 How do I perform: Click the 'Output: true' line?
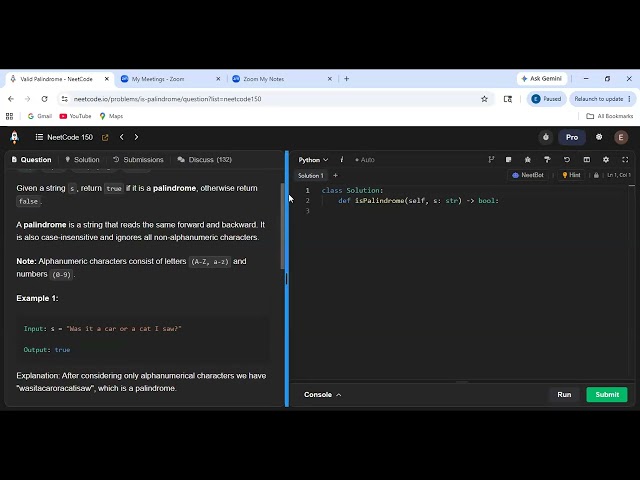point(47,350)
